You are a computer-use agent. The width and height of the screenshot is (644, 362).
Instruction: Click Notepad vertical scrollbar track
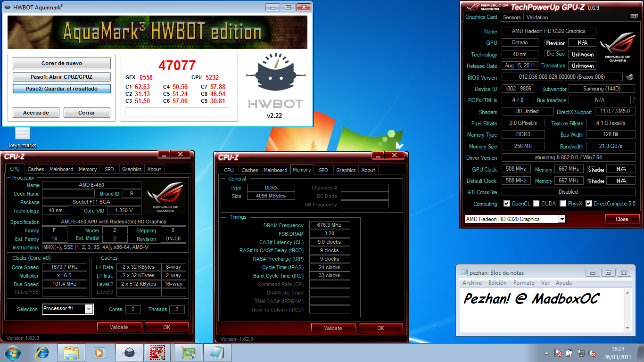pyautogui.click(x=627, y=310)
